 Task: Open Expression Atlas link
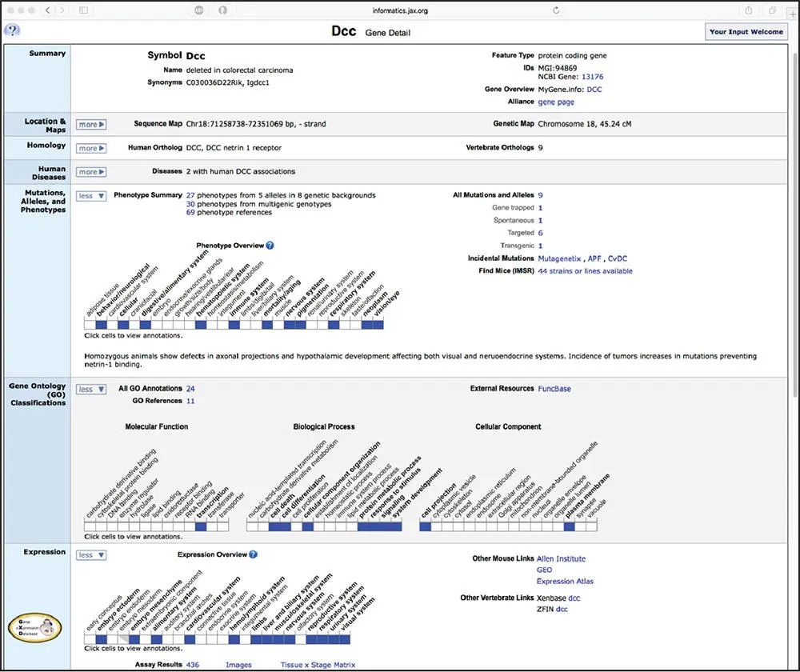(565, 581)
